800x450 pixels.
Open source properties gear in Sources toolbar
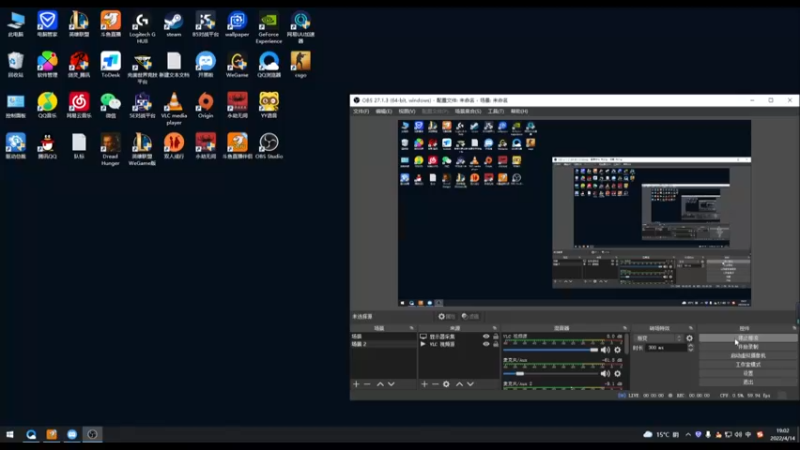[446, 384]
